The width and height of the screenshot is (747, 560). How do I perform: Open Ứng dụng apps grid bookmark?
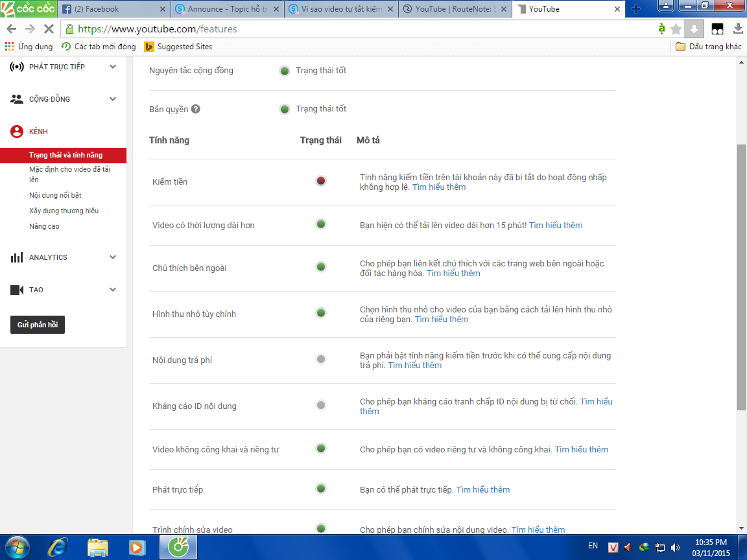tap(29, 47)
